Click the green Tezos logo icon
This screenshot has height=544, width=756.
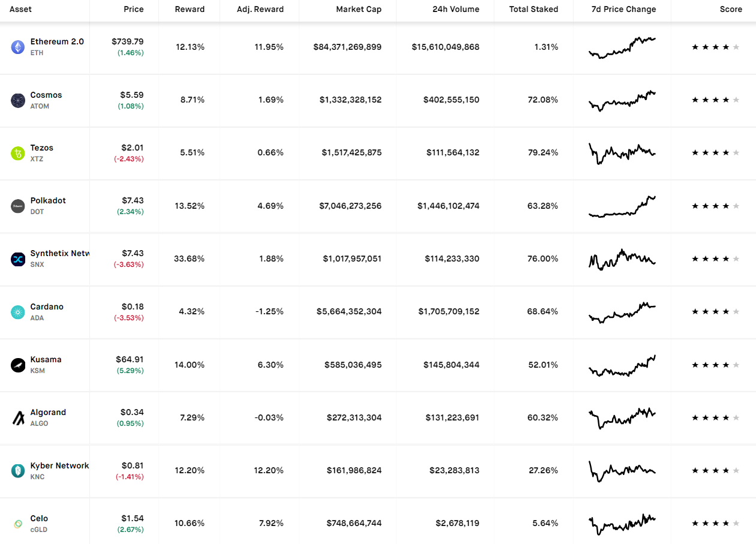(18, 153)
